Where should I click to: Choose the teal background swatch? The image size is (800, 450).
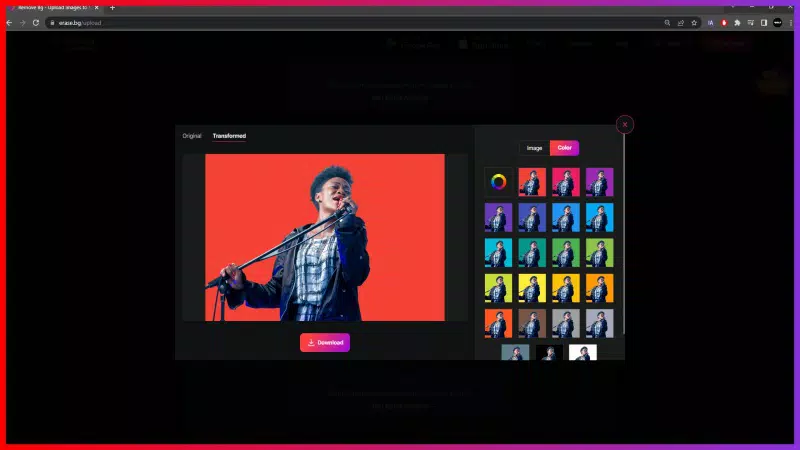532,253
